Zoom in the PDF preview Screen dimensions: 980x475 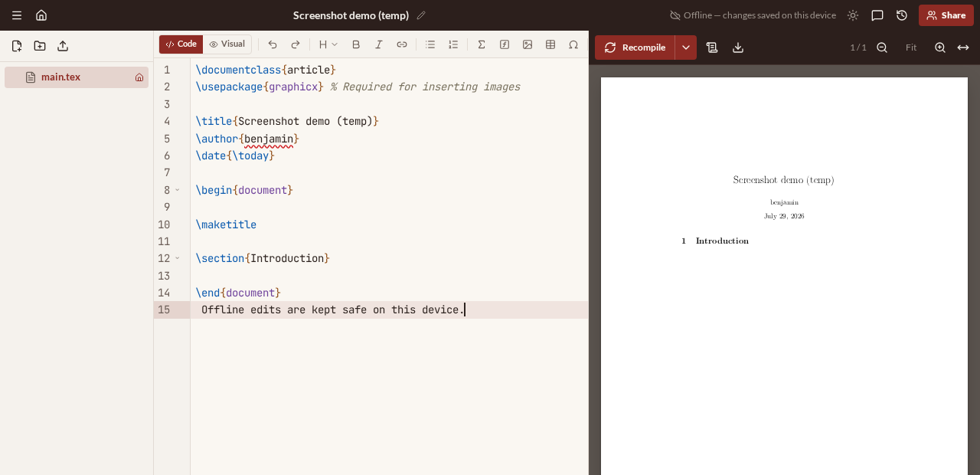[940, 47]
